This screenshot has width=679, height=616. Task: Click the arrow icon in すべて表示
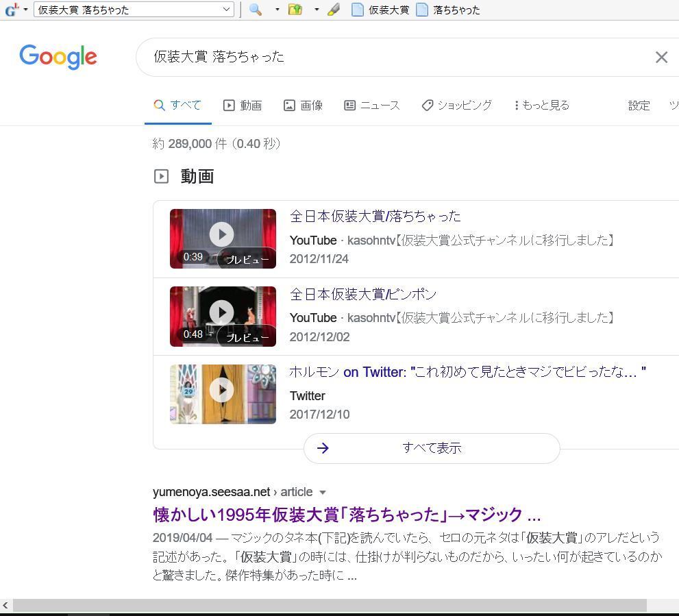pyautogui.click(x=323, y=448)
